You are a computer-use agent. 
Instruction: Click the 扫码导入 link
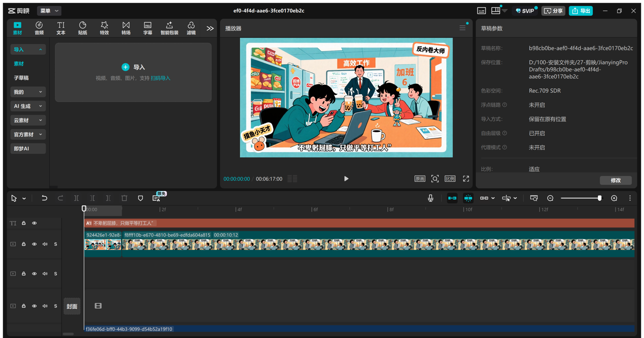pyautogui.click(x=160, y=78)
